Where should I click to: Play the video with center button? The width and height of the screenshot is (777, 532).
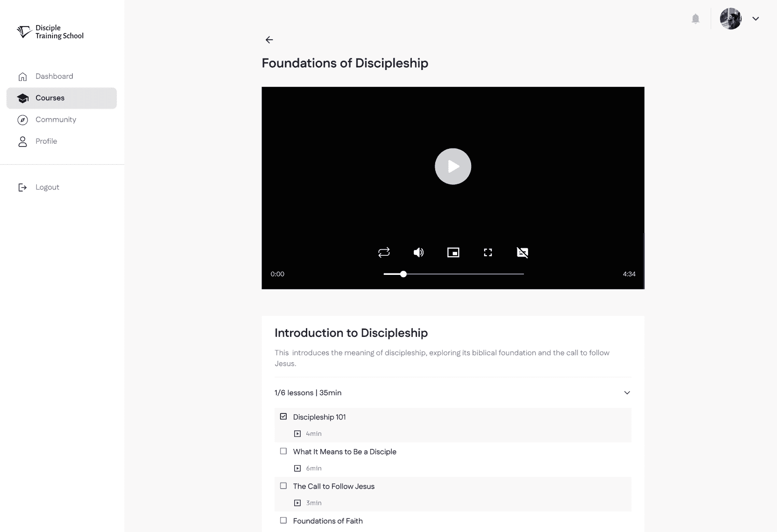(453, 166)
